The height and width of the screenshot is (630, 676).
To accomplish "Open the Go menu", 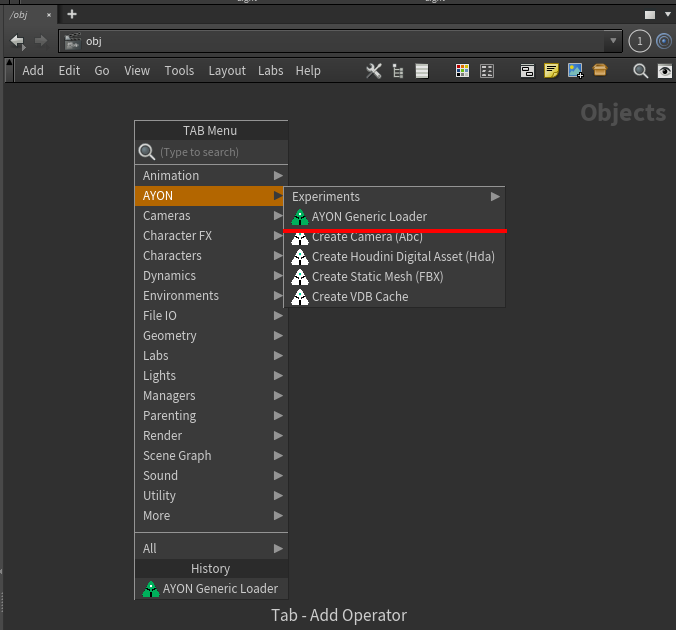I will (x=102, y=71).
